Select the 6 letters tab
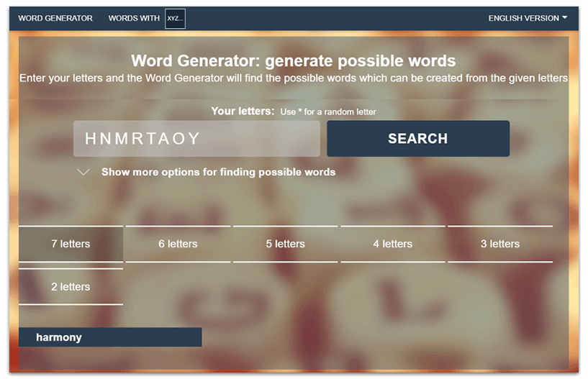The height and width of the screenshot is (379, 588). point(178,244)
